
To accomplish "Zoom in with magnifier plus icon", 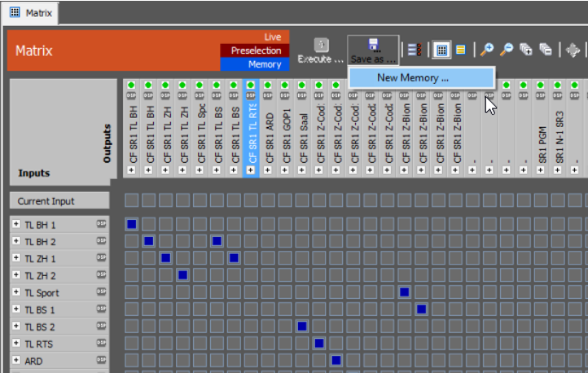I will click(x=487, y=50).
